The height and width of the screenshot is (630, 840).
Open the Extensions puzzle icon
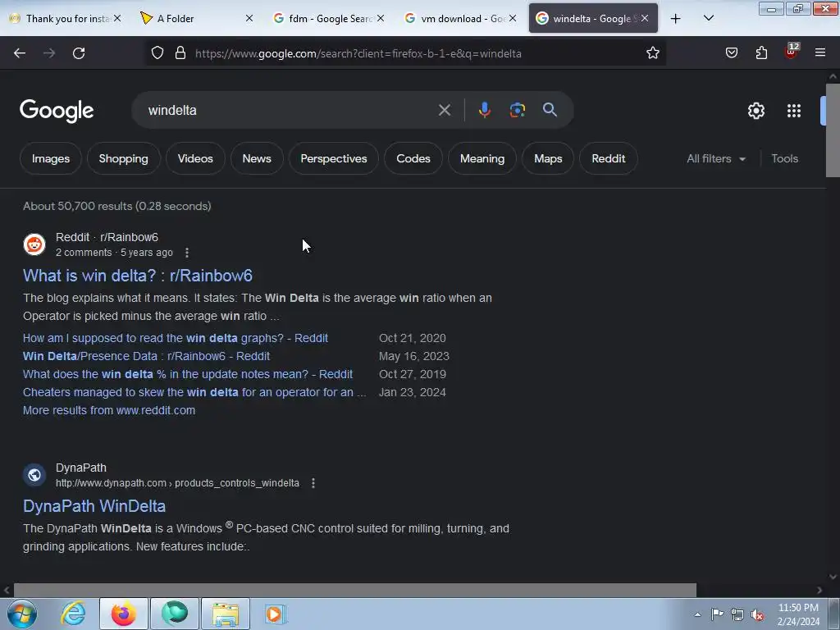coord(761,53)
